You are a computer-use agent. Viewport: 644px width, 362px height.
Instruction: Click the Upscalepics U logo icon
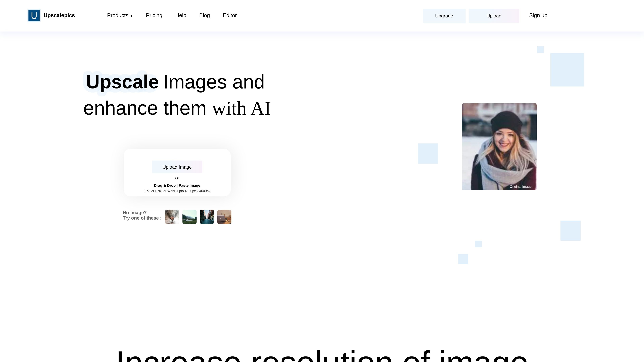pos(34,15)
